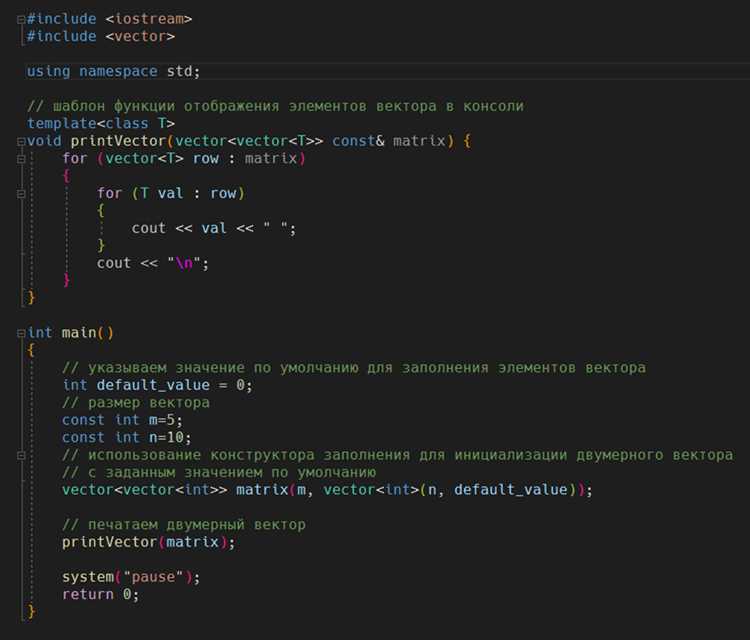Click the cout << "\n" statement
Screen dimensions: 750x640
[x=153, y=263]
